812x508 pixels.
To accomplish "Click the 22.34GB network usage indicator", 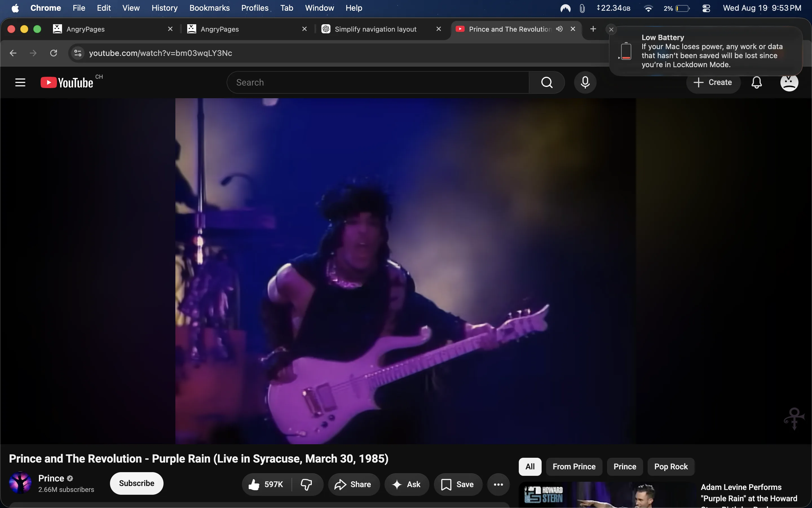I will pyautogui.click(x=613, y=8).
